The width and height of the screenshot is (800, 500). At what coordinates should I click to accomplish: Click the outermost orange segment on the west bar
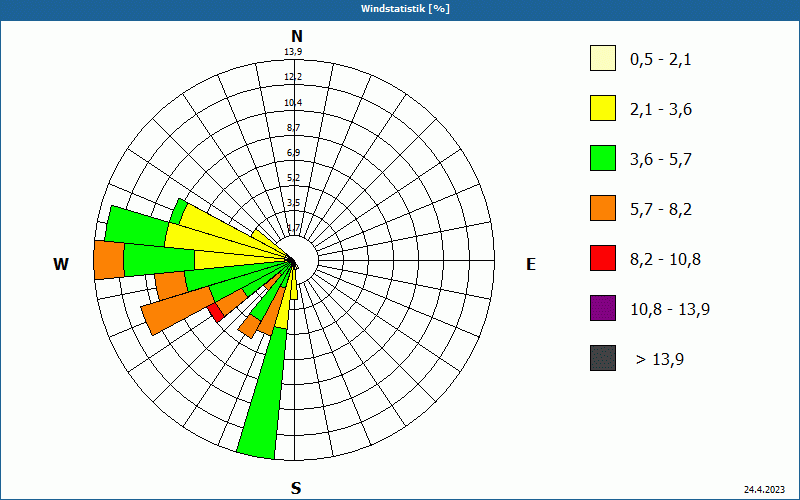pos(109,261)
